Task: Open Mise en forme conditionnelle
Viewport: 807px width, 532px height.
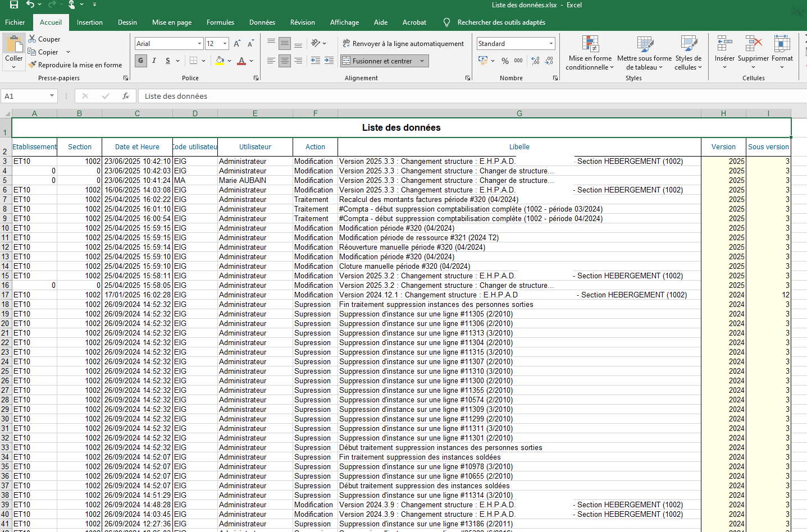Action: [x=589, y=54]
